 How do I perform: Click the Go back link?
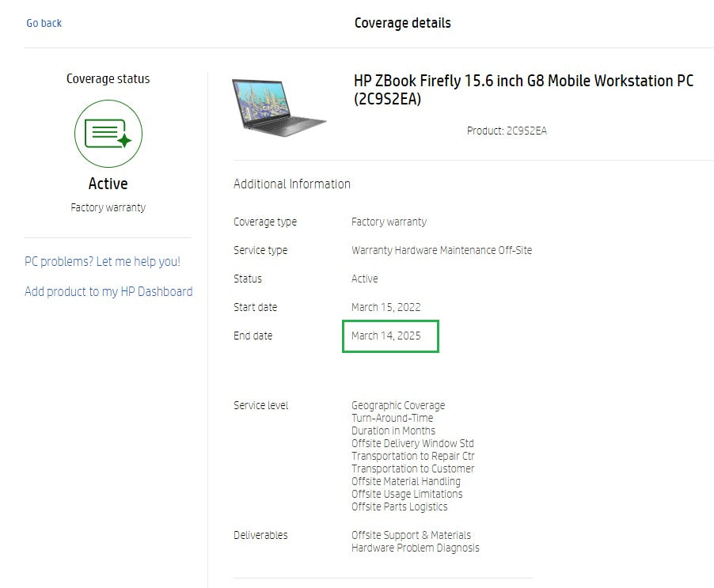pyautogui.click(x=44, y=23)
